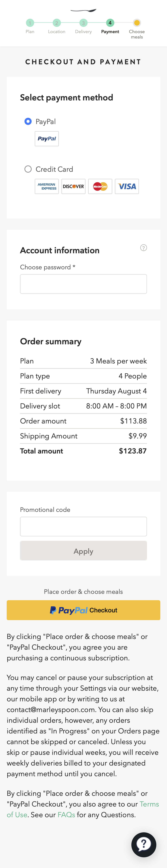
Task: Open the help chat bubble
Action: [x=144, y=845]
